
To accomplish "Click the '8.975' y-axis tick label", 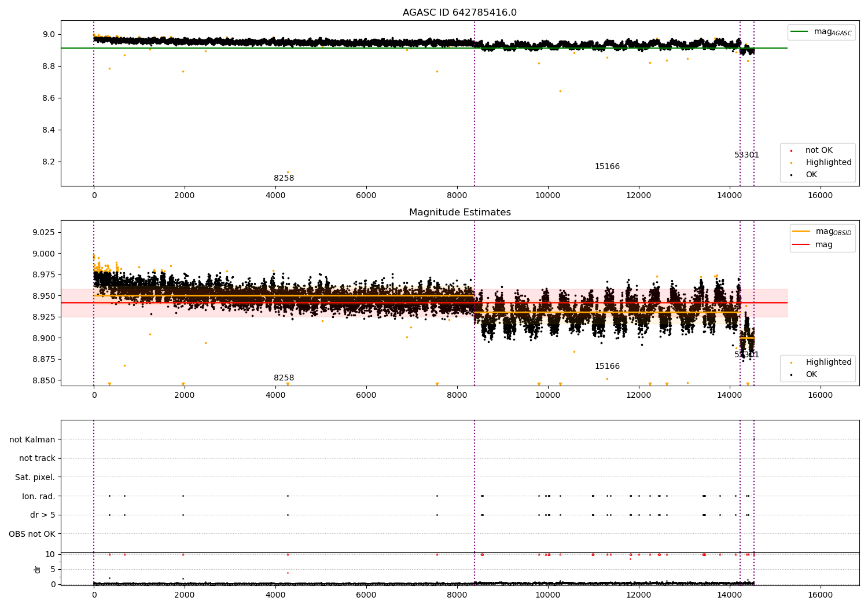I will coord(44,275).
